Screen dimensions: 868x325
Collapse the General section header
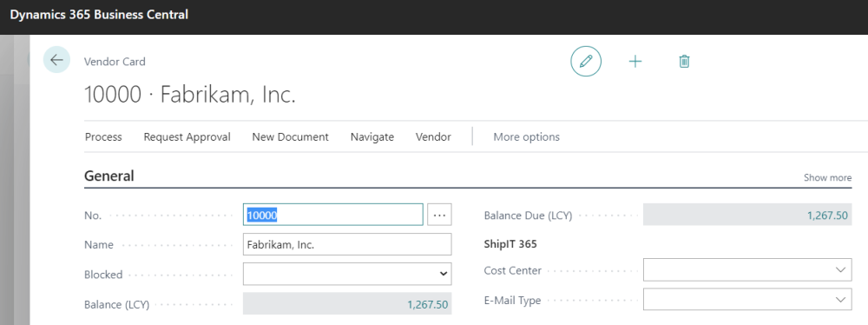[109, 176]
